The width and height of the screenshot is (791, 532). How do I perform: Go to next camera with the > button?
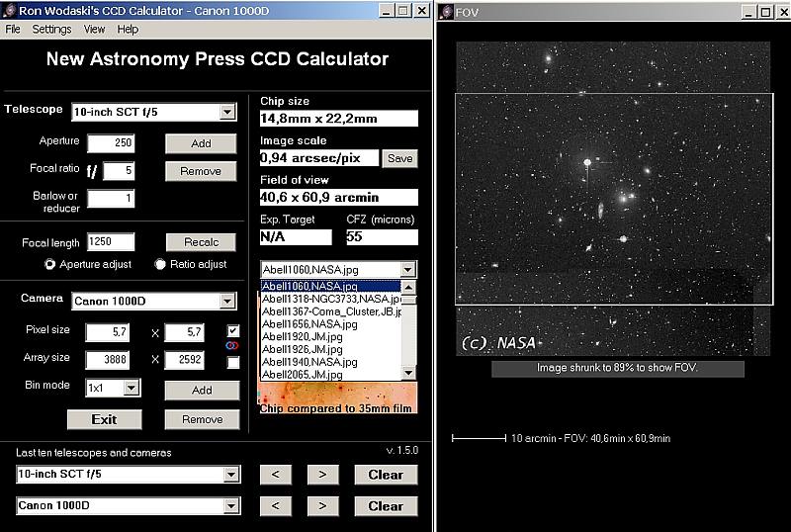click(x=322, y=506)
